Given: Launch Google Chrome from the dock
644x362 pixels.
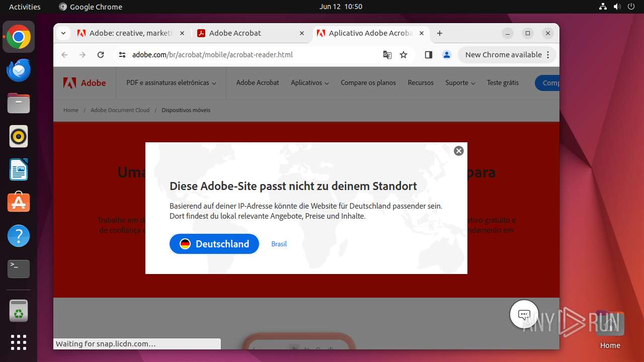Looking at the screenshot, I should (x=19, y=37).
